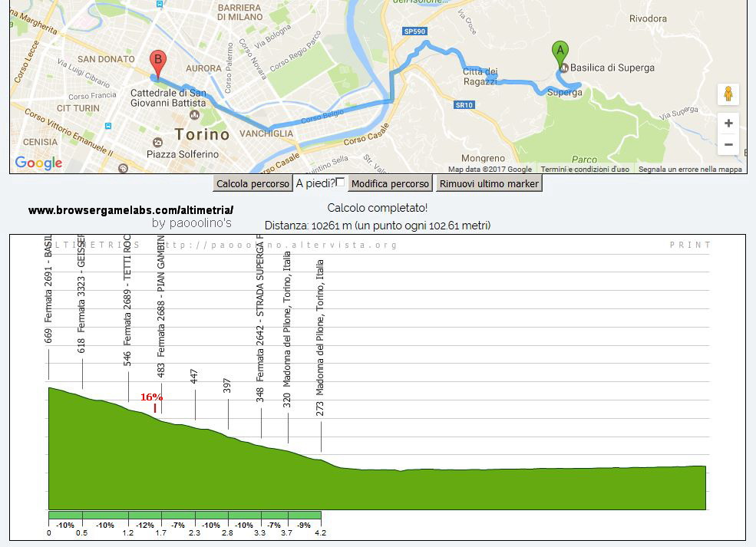Viewport: 756px width, 547px height.
Task: Zoom out the map with minus button
Action: pos(728,144)
